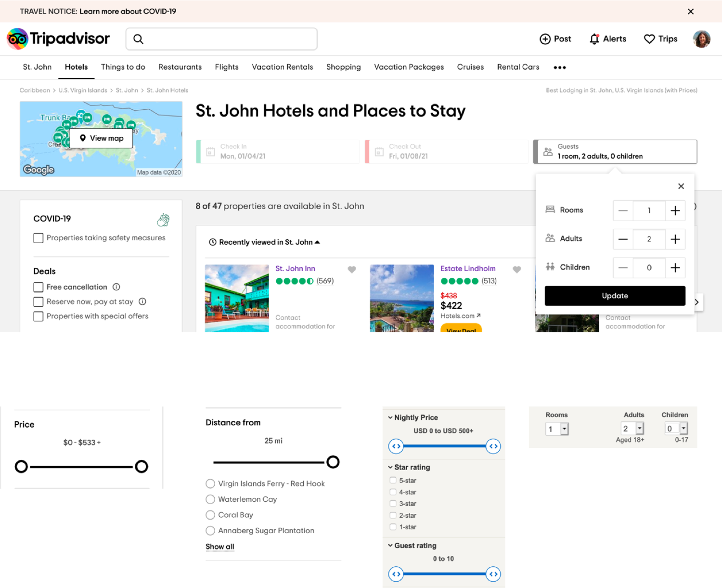Decrease Adults count with minus
The image size is (722, 588).
623,239
